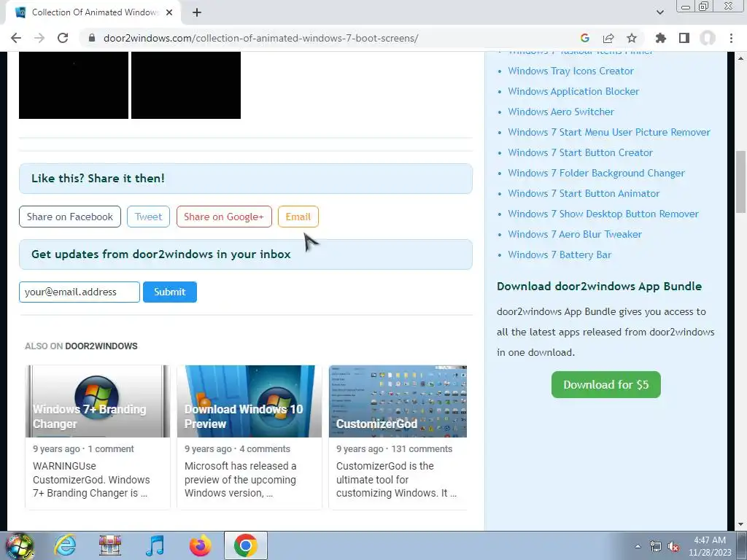The image size is (747, 560).
Task: Open Windows Aero Switcher link
Action: coord(561,112)
